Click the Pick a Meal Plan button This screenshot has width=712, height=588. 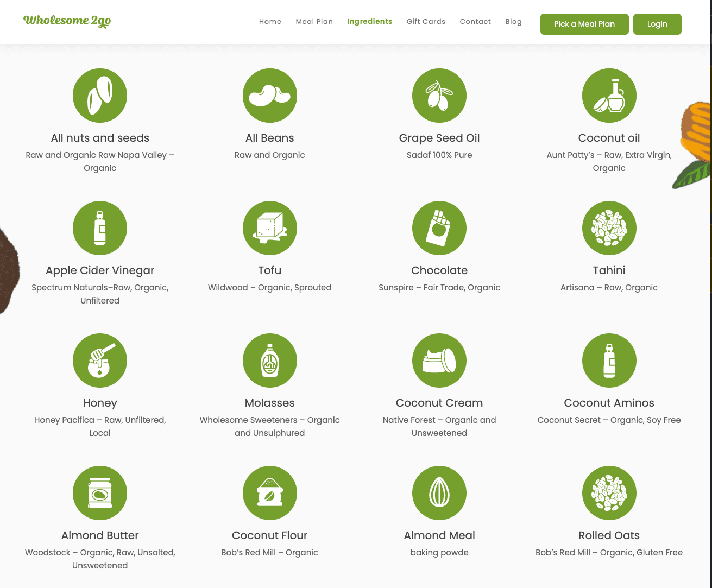(584, 24)
